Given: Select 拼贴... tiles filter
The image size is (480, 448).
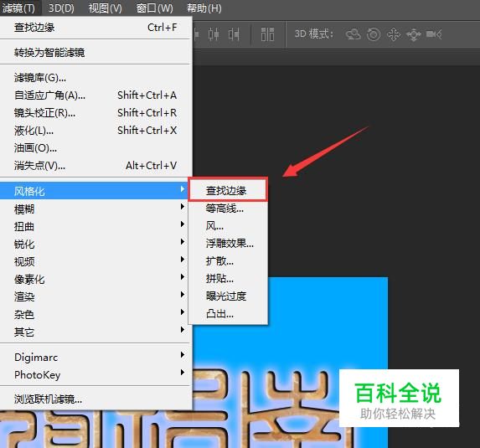Looking at the screenshot, I should pos(228,279).
